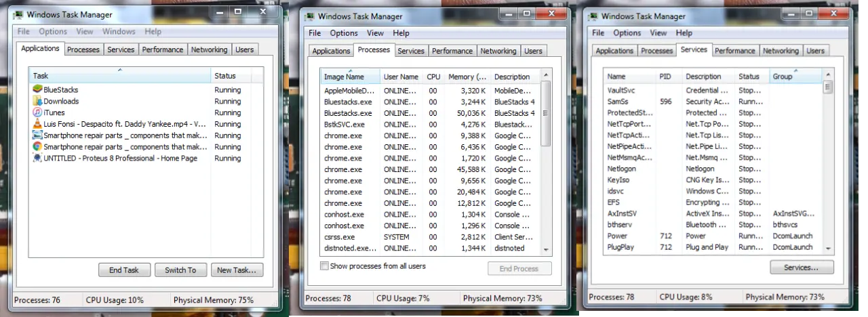The image size is (868, 317).
Task: Select the idsvc service row
Action: [x=713, y=191]
